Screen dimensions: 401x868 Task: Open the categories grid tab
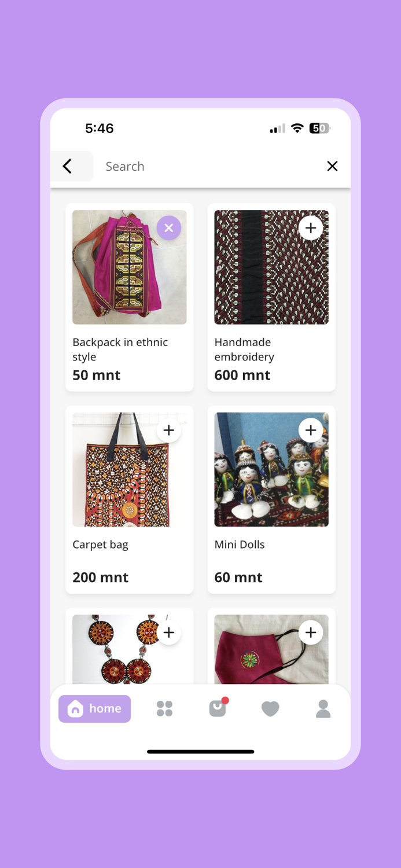click(164, 709)
